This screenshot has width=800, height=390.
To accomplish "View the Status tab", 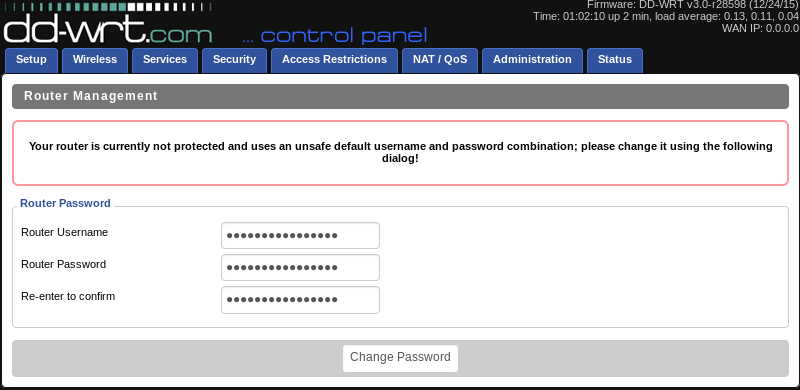I will click(615, 60).
